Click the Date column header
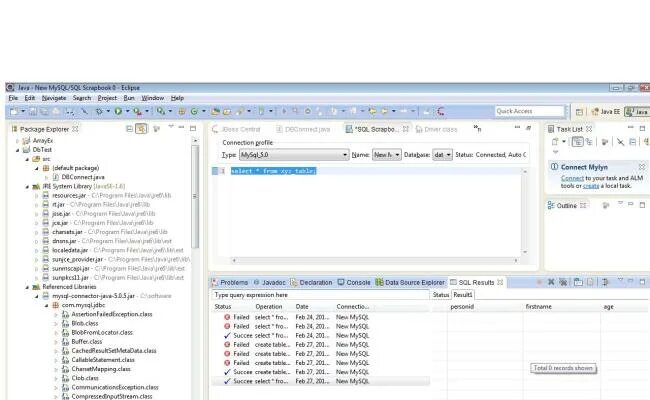Screen dimensions: 650x400 302,307
